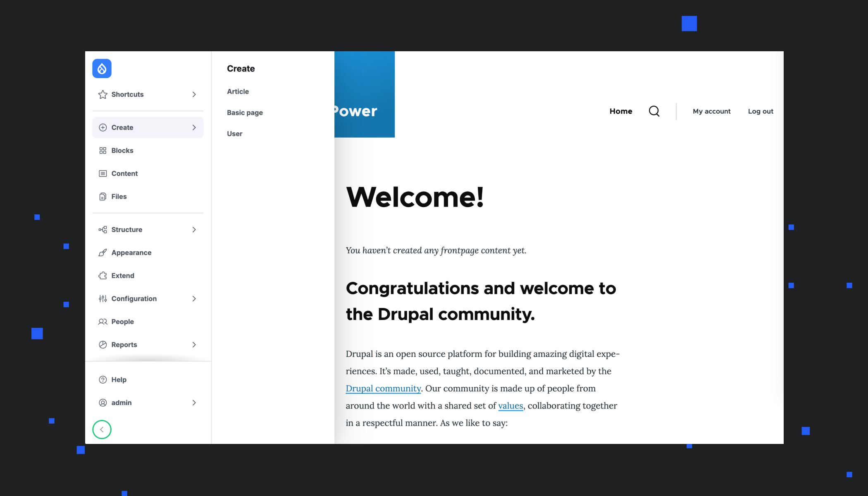Select Basic page content type
Viewport: 868px width, 496px height.
point(245,112)
